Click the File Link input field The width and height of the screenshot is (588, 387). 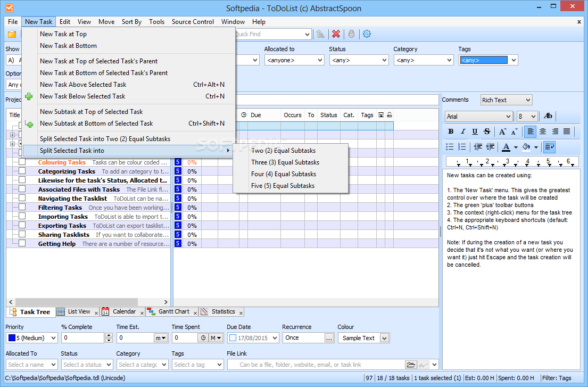click(316, 365)
